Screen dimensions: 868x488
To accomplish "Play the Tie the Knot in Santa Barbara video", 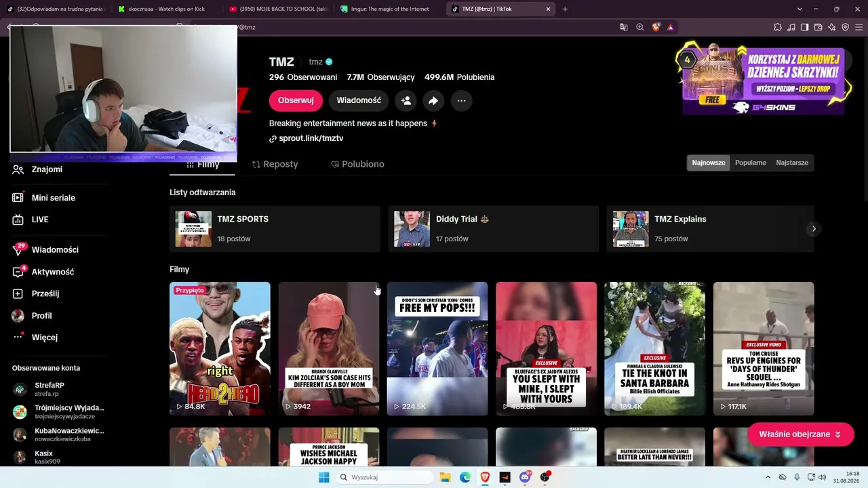I will pos(654,348).
